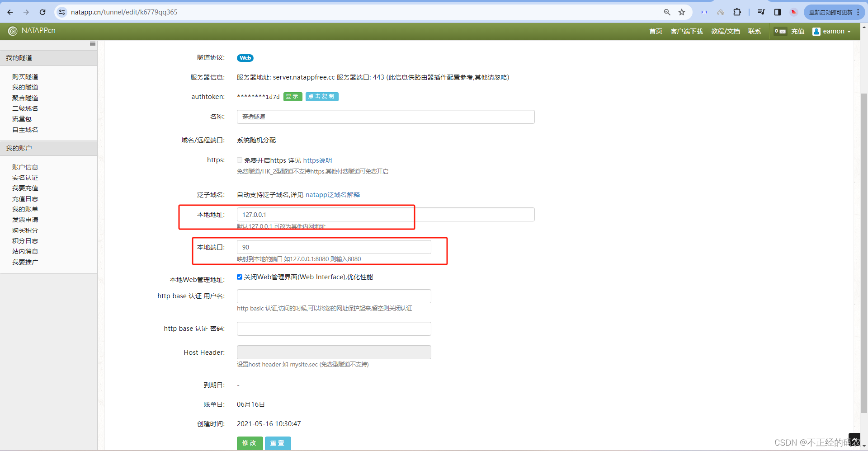Select 聚合隧道 in the sidebar
Image resolution: width=868 pixels, height=451 pixels.
(25, 98)
